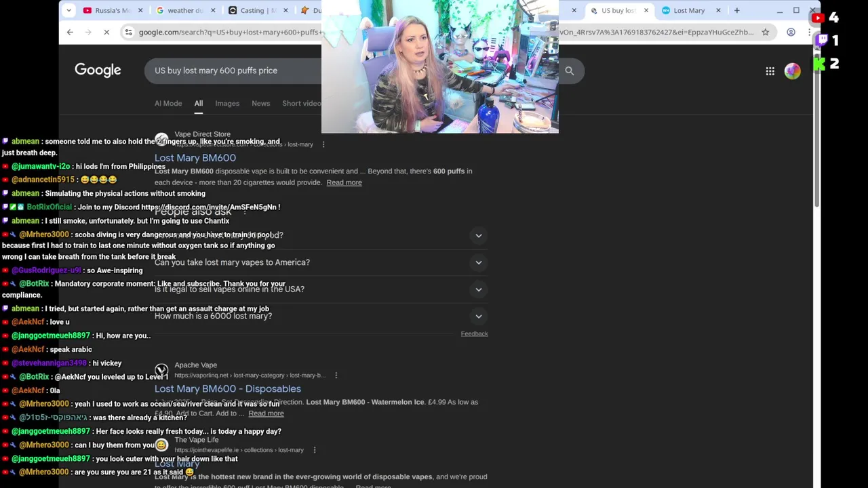Switch to Images results

click(x=227, y=104)
